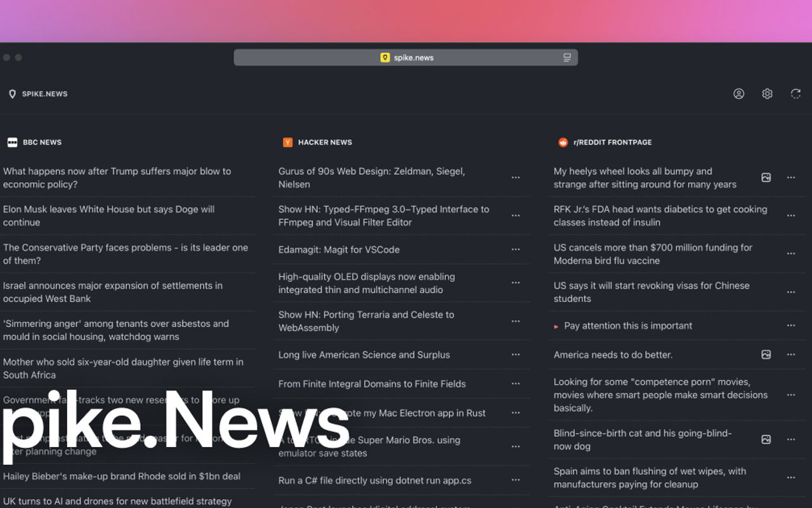812x508 pixels.
Task: Open more options for Spain wet wipes post
Action: (791, 478)
